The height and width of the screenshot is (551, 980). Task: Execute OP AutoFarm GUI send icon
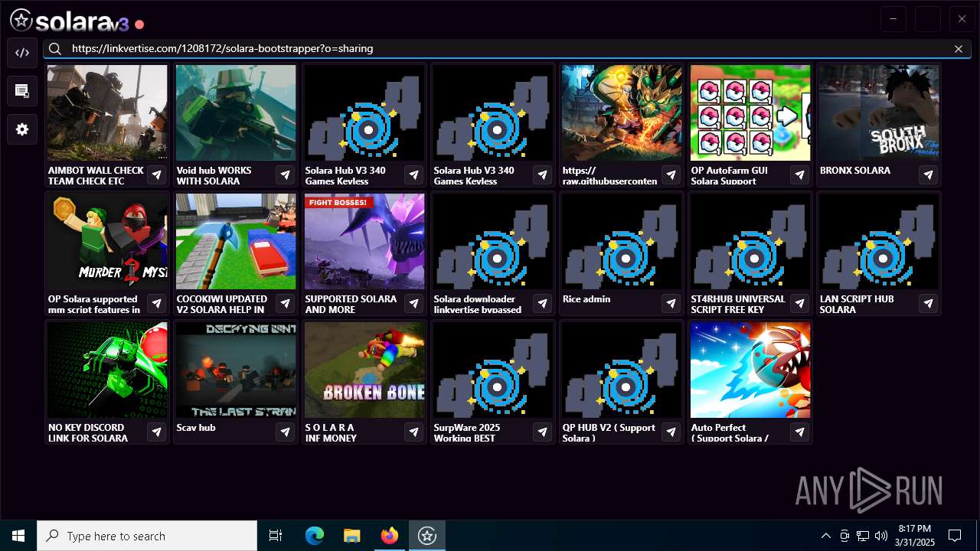click(x=800, y=175)
